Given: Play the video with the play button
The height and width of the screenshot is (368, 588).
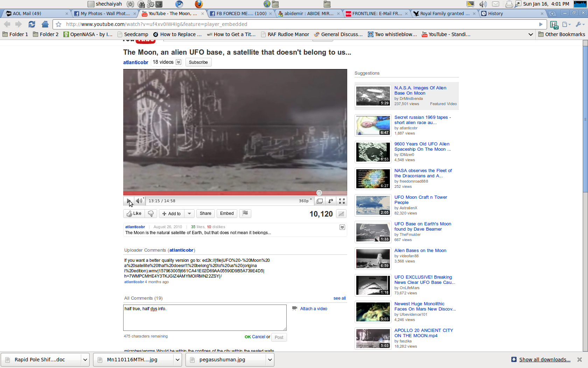Looking at the screenshot, I should coord(129,201).
